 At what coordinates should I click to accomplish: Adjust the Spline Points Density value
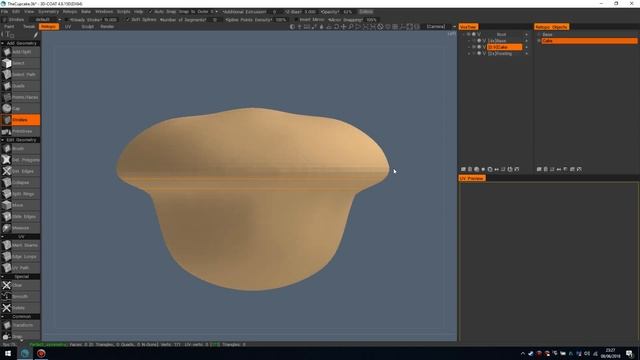281,20
